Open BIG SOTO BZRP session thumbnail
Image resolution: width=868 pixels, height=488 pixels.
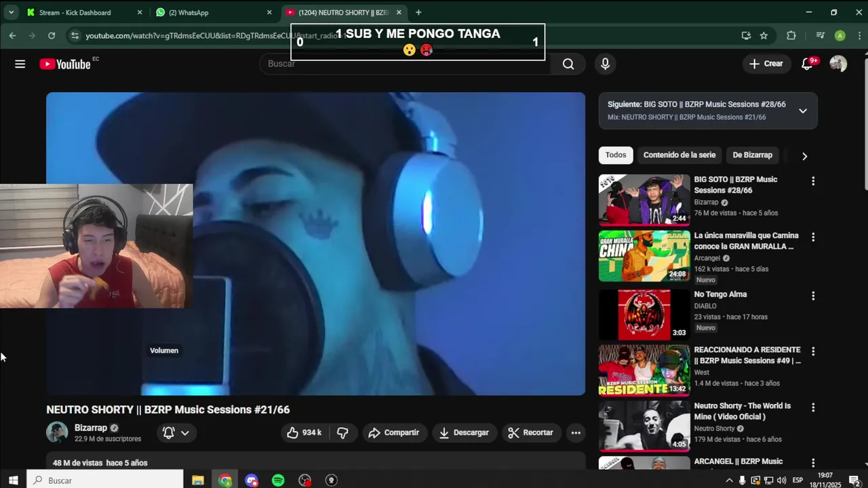644,200
